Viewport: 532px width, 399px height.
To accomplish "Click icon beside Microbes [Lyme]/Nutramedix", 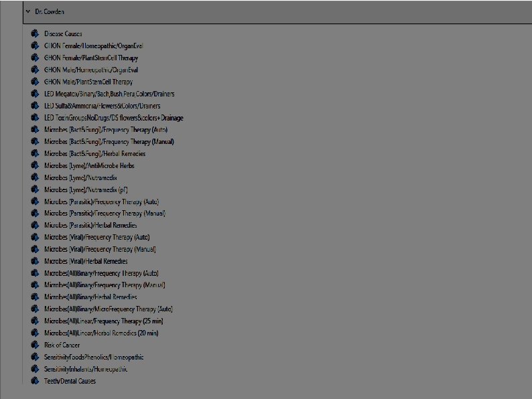I will 35,177.
